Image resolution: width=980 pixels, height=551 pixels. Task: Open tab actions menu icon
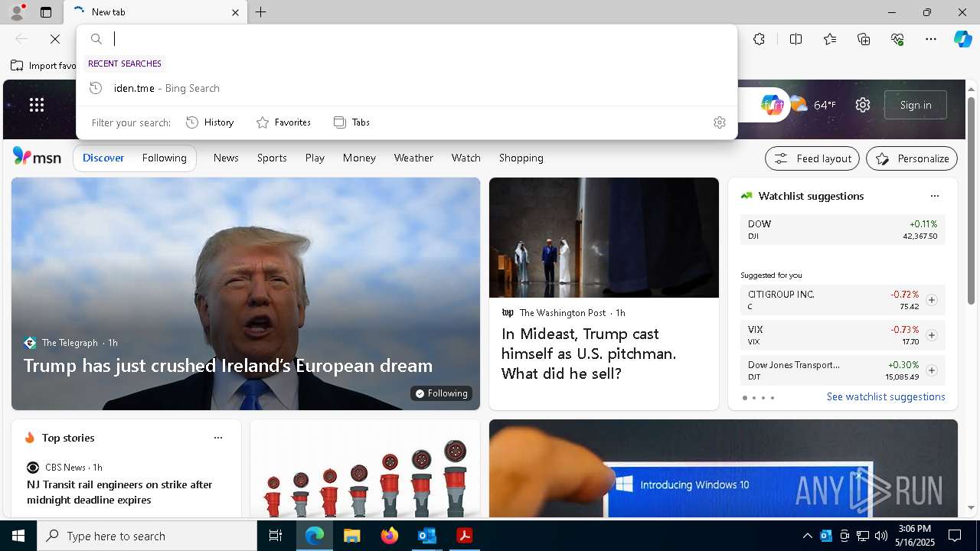tap(46, 12)
